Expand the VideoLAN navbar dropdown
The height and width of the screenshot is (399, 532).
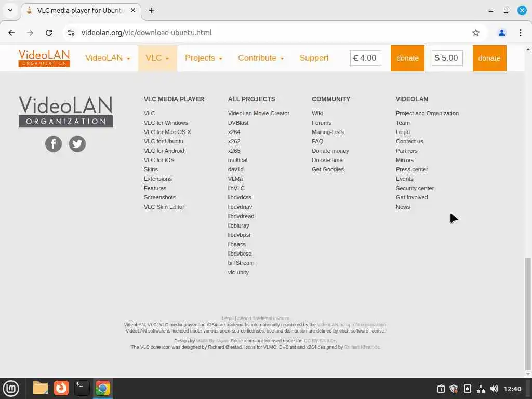click(108, 58)
